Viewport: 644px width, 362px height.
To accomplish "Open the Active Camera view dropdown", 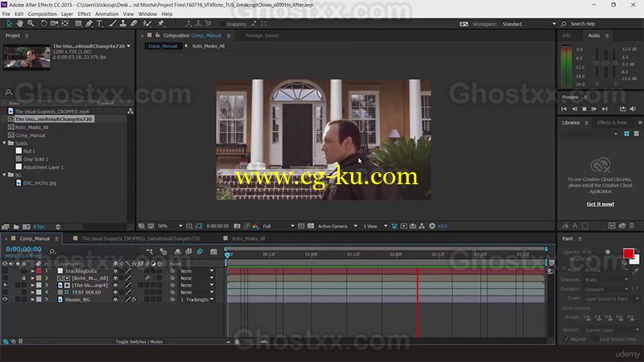I will [x=337, y=226].
